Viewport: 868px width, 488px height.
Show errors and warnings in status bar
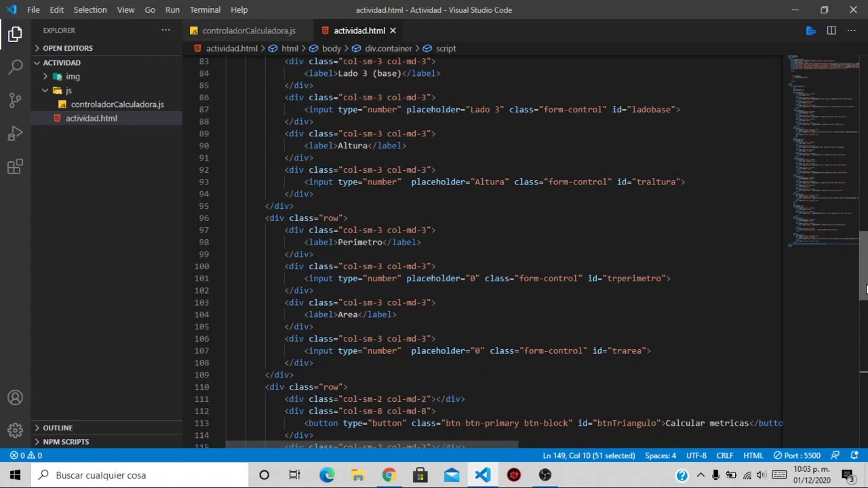pyautogui.click(x=26, y=455)
